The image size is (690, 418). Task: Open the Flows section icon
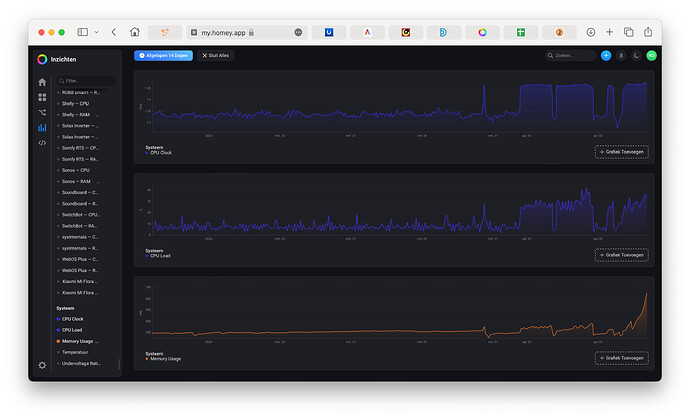42,112
